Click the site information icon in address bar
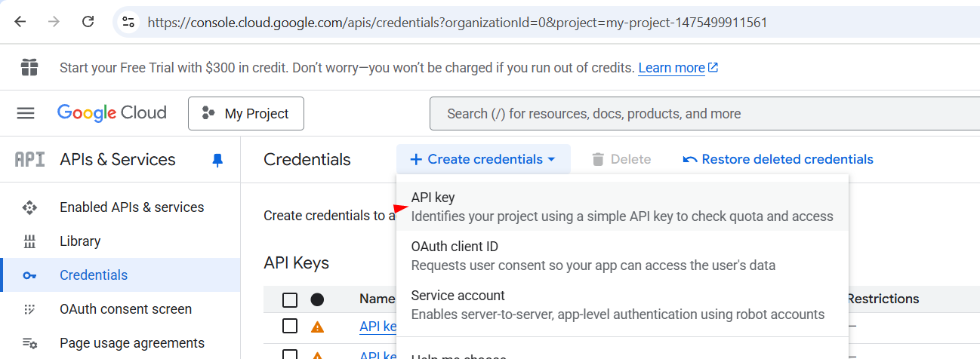Screen dimensions: 980x359 (129, 23)
